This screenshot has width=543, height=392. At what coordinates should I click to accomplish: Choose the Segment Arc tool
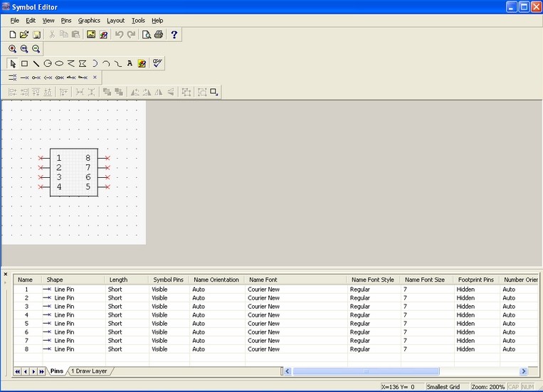click(x=106, y=64)
